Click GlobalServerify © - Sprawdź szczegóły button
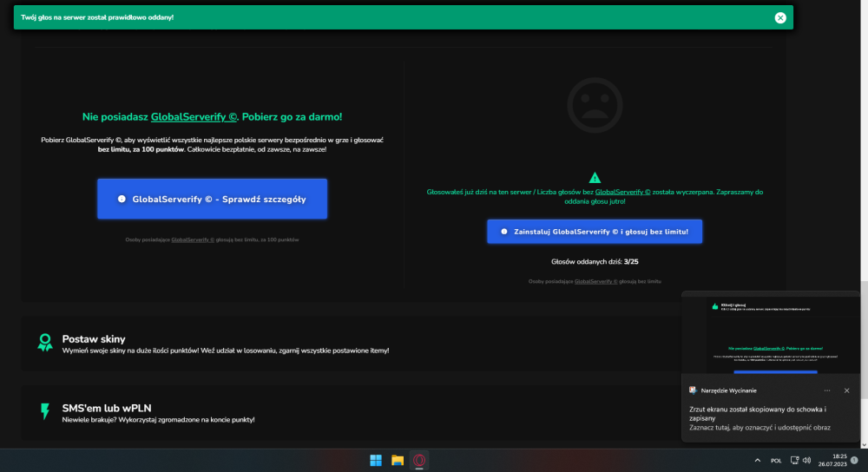 click(212, 199)
